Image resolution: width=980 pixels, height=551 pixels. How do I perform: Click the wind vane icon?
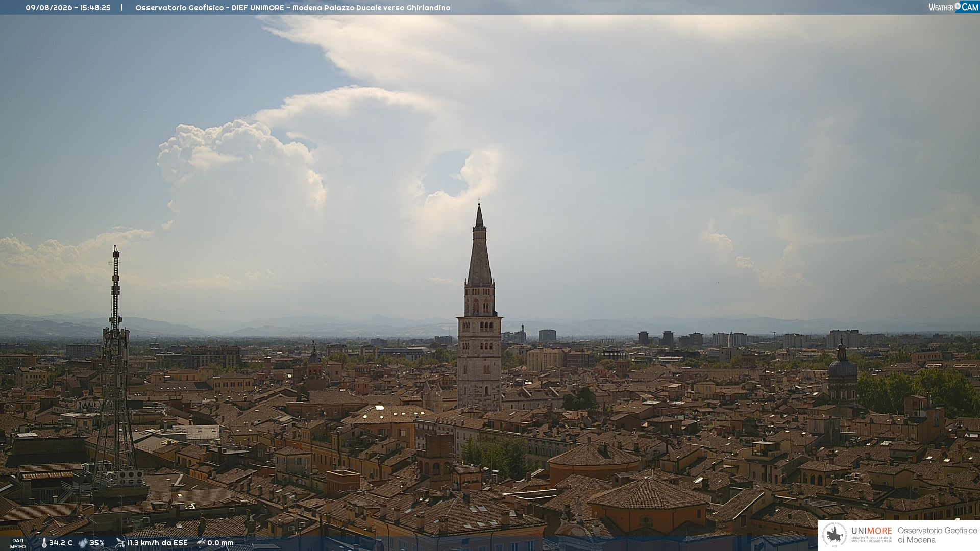pyautogui.click(x=120, y=543)
